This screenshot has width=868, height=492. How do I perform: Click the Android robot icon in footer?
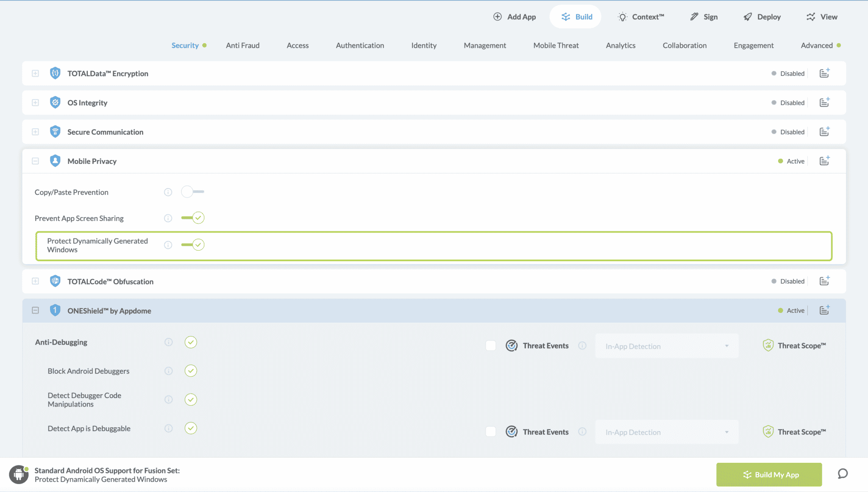click(19, 474)
